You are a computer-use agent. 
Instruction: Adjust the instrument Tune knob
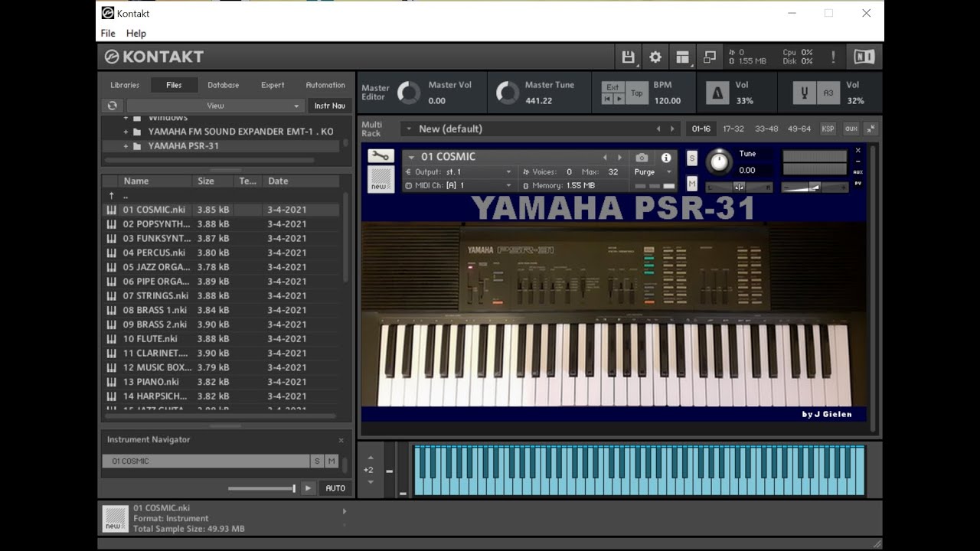click(718, 161)
